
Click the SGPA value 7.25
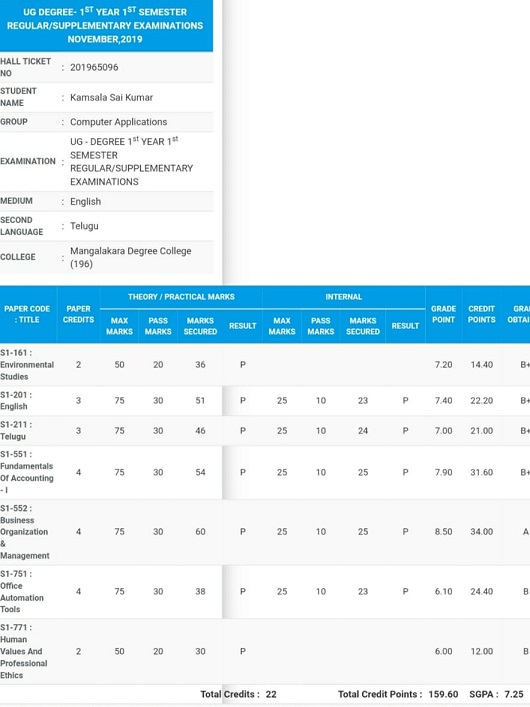514,694
